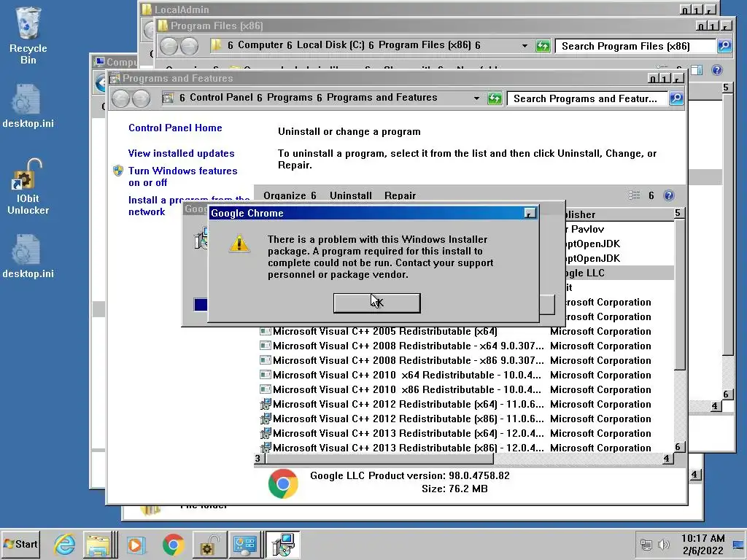Switch to IObit Unlocker taskbar item
747x560 pixels.
click(x=209, y=545)
